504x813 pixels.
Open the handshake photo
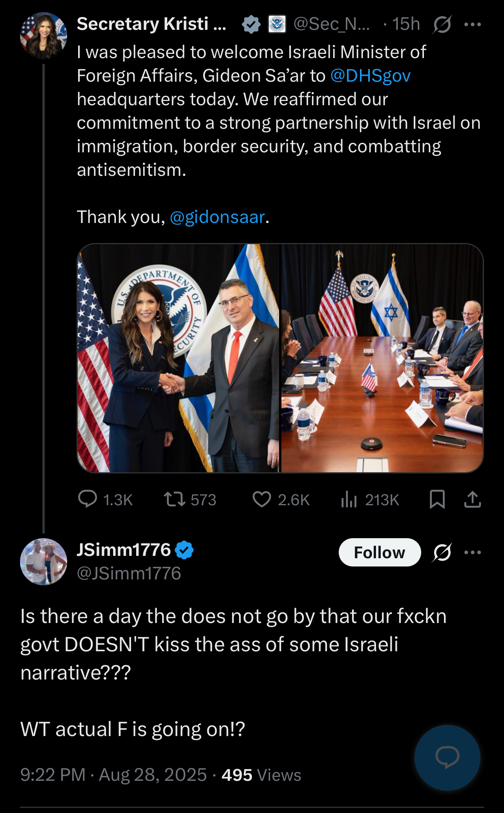tap(179, 358)
